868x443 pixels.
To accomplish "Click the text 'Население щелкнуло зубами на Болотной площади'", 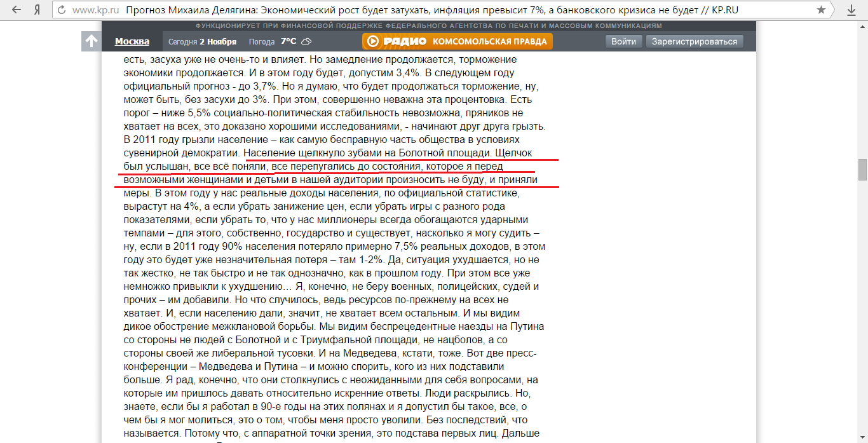I will point(367,153).
